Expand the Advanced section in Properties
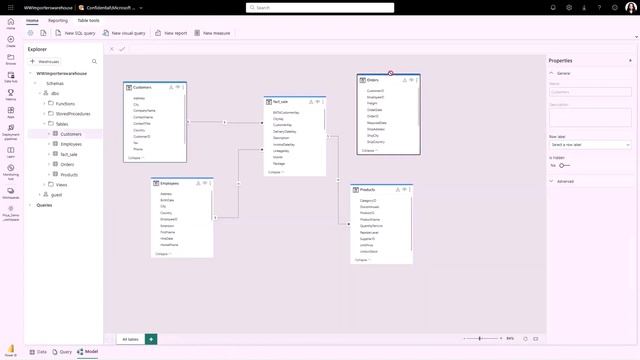 coord(551,181)
